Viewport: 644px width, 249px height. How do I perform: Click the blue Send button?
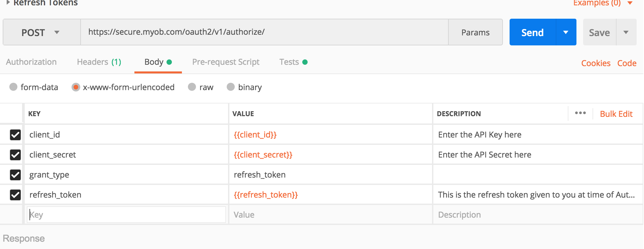tap(533, 32)
